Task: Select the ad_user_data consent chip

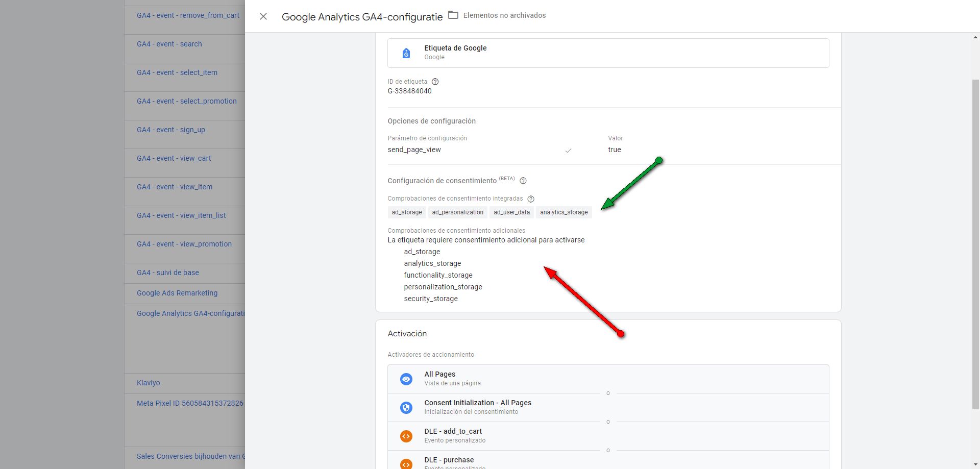Action: point(511,212)
